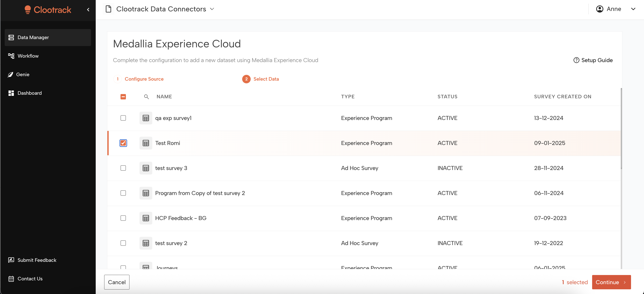Check the test survey 3 checkbox

(x=123, y=168)
